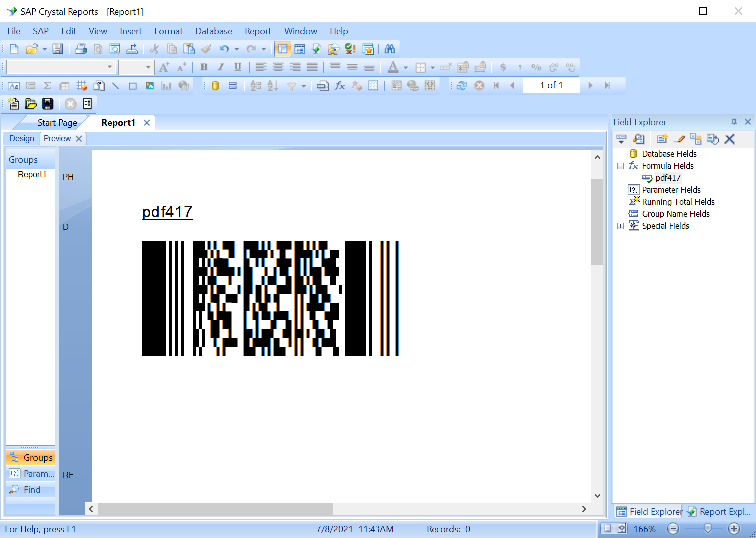The width and height of the screenshot is (756, 538).
Task: Toggle the Groups panel button
Action: point(30,458)
